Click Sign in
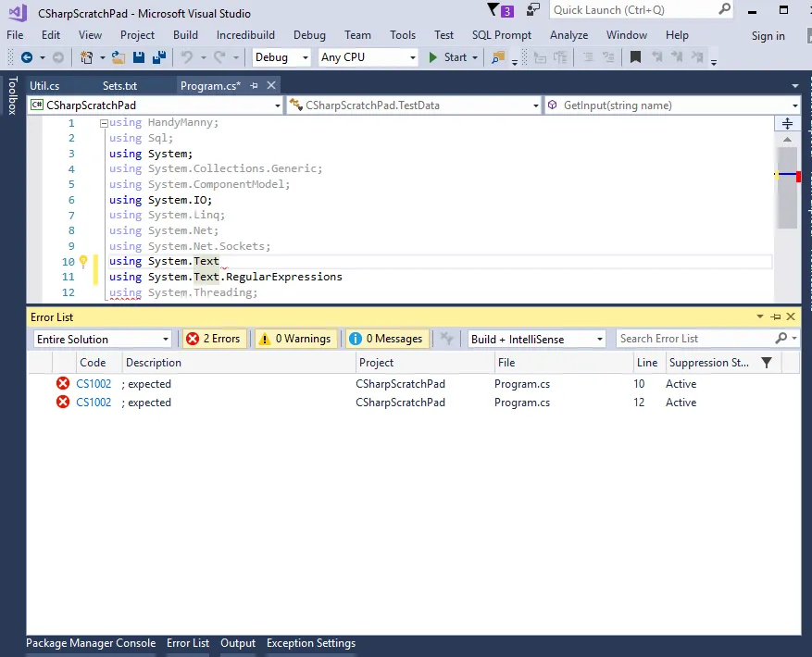 [x=768, y=36]
